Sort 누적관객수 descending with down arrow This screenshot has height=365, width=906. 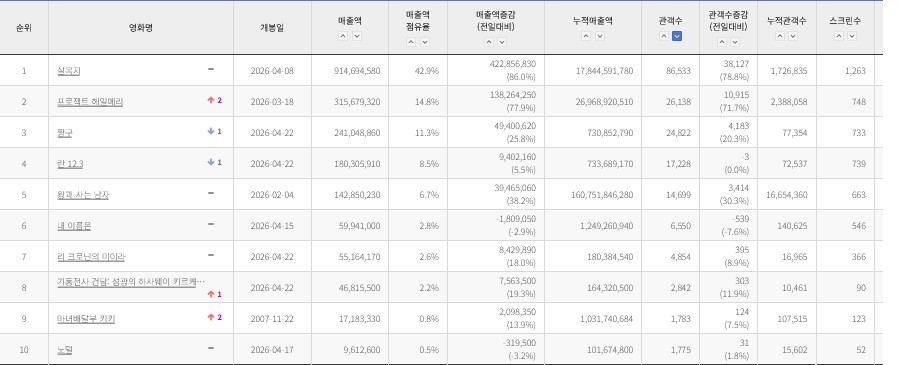point(793,36)
